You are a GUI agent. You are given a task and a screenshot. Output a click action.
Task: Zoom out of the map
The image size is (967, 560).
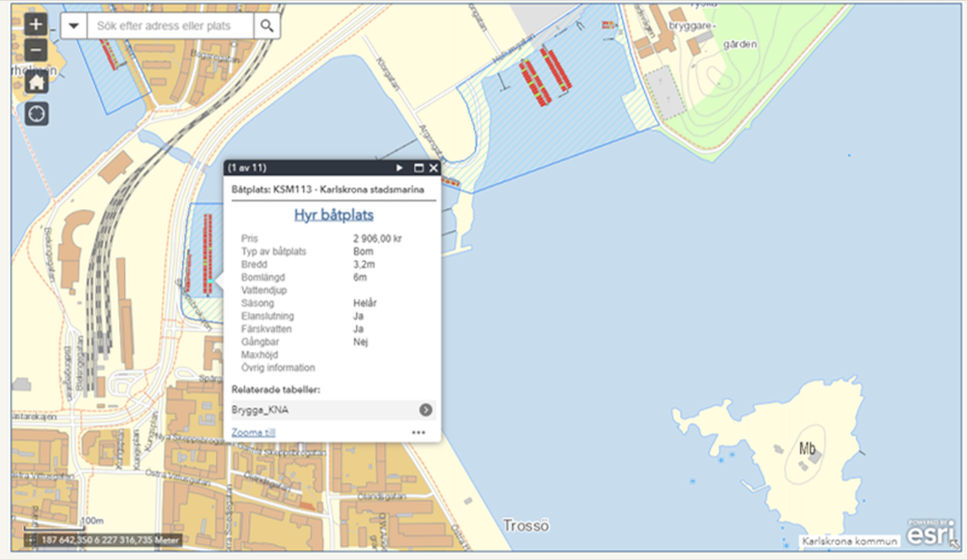[36, 51]
